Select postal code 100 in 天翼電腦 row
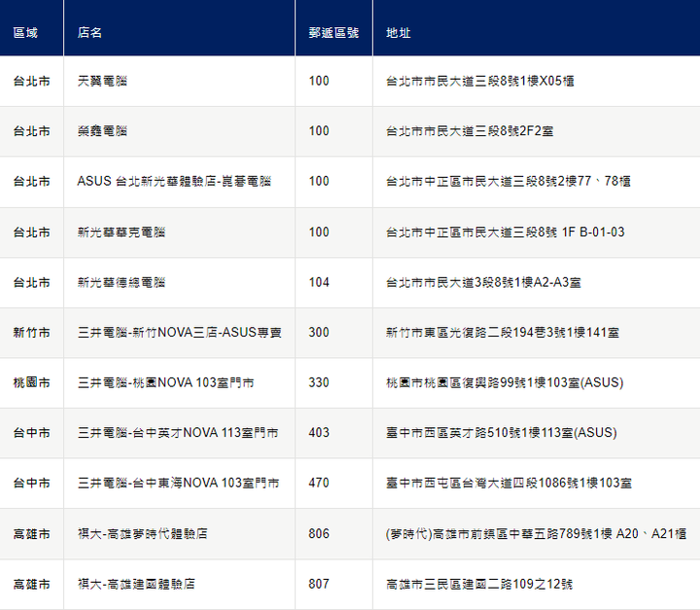 coord(319,81)
